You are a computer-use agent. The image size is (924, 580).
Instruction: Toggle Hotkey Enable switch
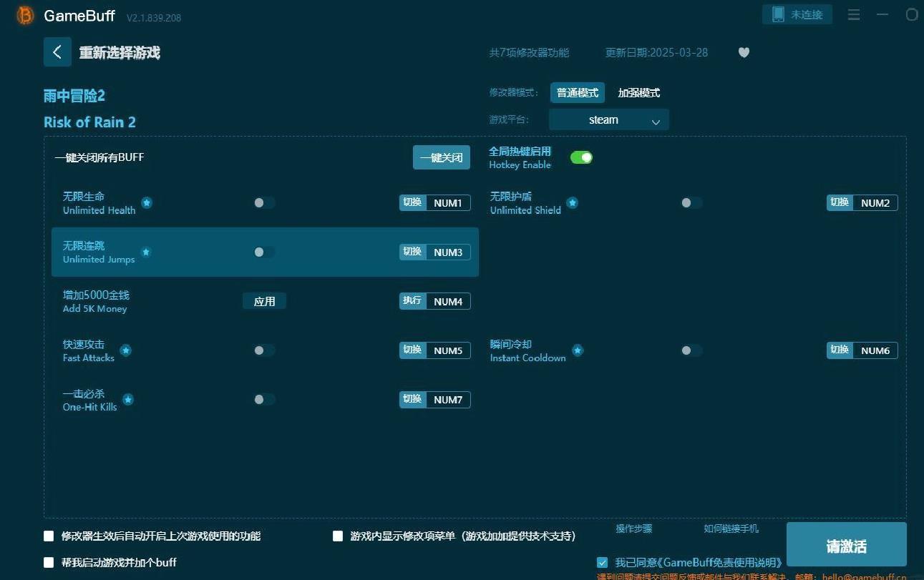pos(581,157)
